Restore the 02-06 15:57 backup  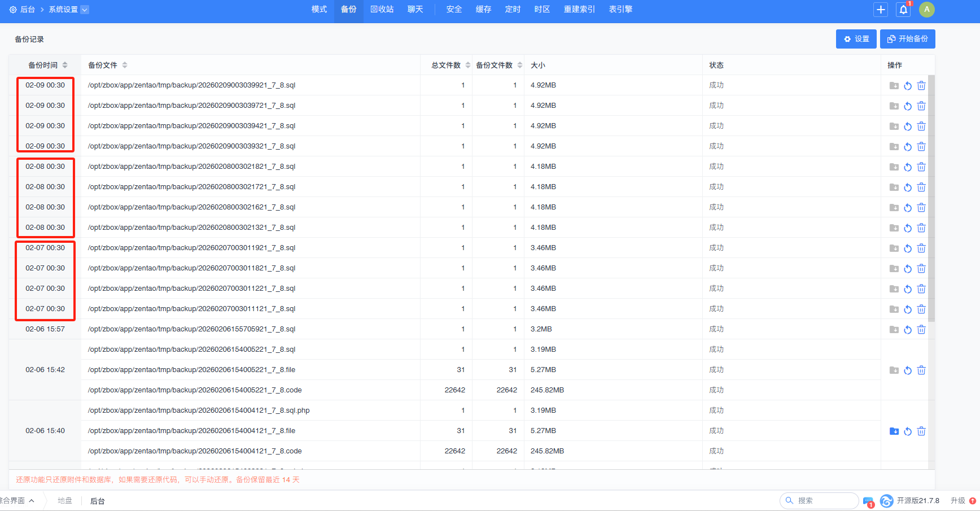pos(908,330)
